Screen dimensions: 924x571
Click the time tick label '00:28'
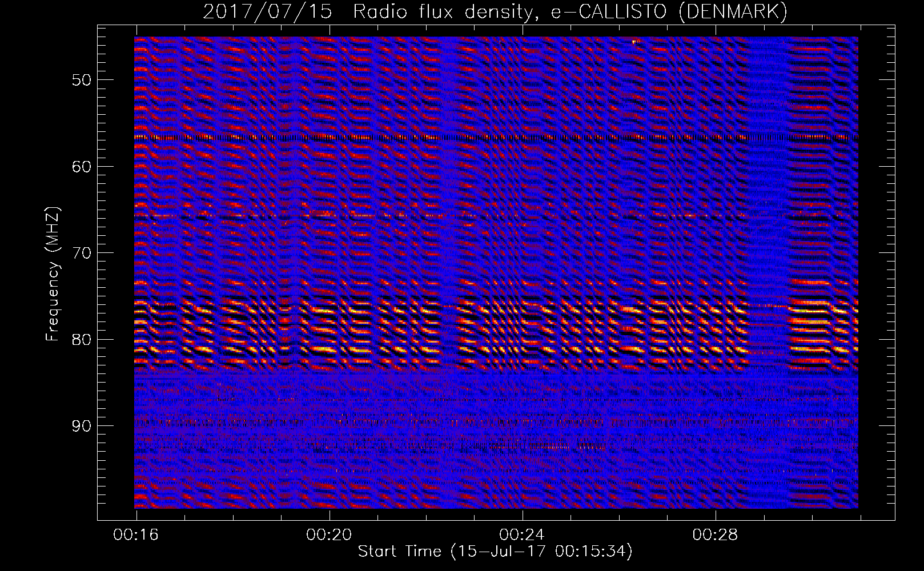[715, 535]
